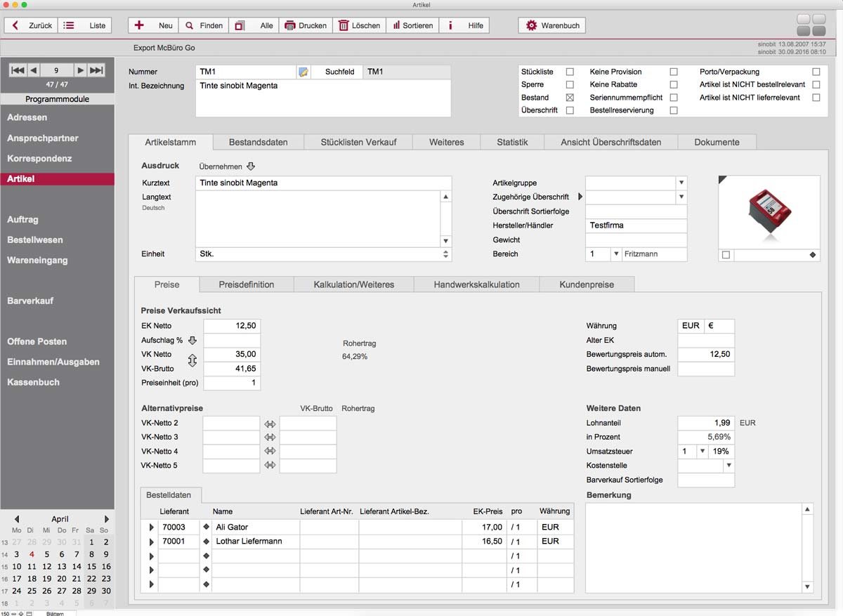
Task: Click the Finden magnifier icon
Action: 190,25
